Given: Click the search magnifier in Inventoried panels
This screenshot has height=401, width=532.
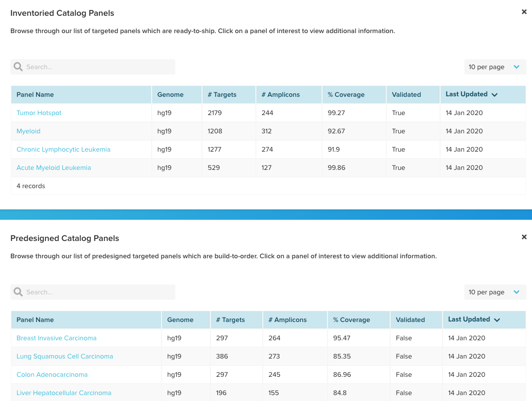Looking at the screenshot, I should click(18, 67).
